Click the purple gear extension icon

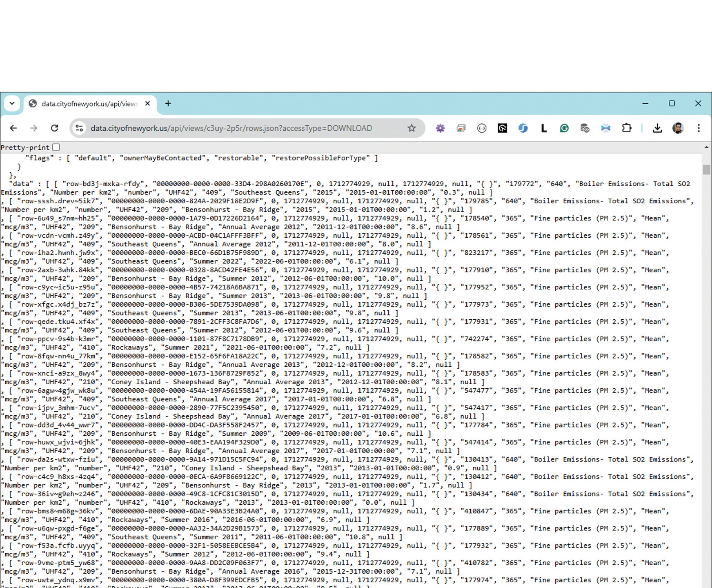point(440,128)
